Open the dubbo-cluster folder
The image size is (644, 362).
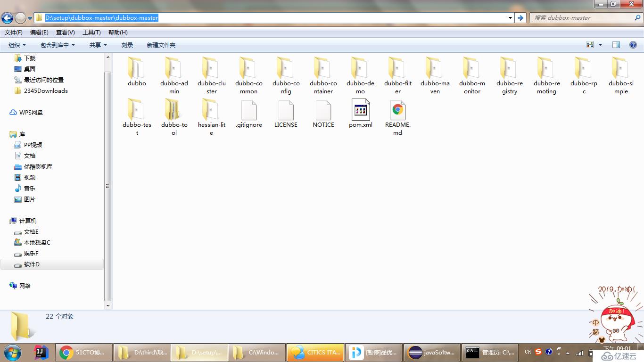(211, 75)
